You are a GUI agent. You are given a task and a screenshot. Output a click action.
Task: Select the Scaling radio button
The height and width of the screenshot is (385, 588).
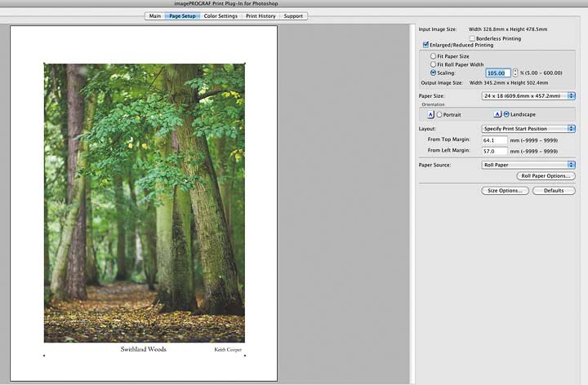(433, 73)
